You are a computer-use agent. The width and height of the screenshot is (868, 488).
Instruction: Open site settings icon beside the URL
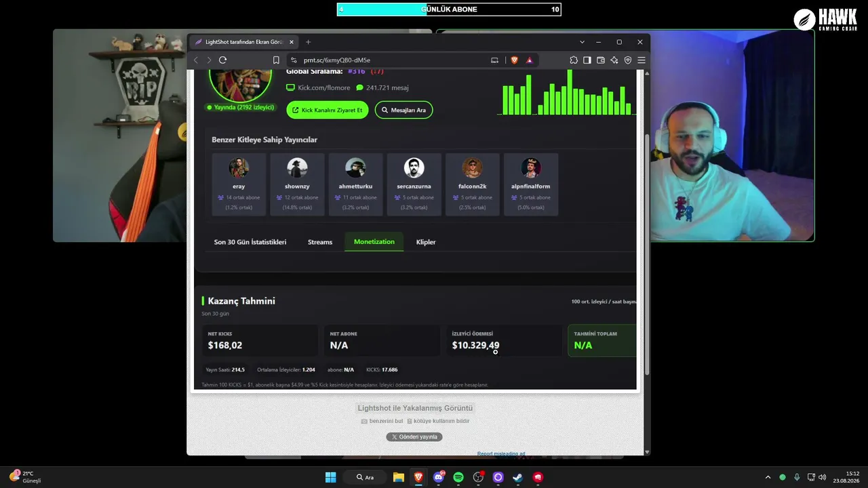pos(294,60)
